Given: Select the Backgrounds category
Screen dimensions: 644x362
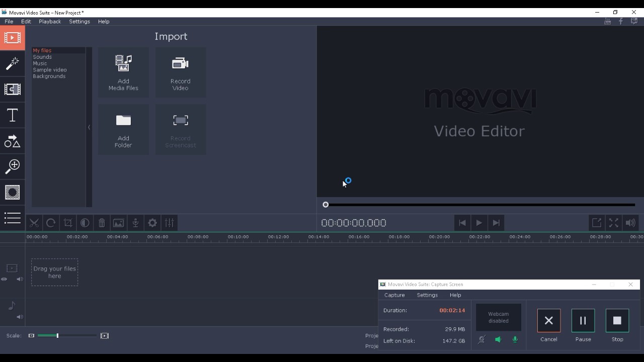Looking at the screenshot, I should coord(49,76).
